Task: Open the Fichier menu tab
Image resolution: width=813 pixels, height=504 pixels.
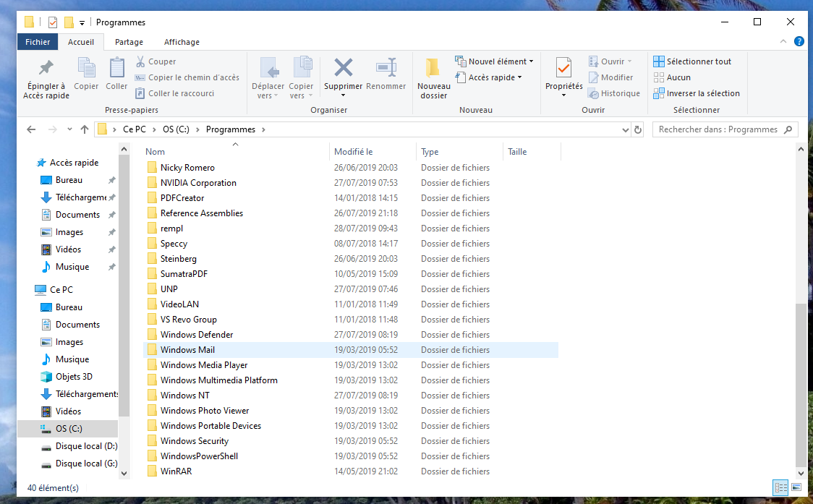Action: pos(38,42)
